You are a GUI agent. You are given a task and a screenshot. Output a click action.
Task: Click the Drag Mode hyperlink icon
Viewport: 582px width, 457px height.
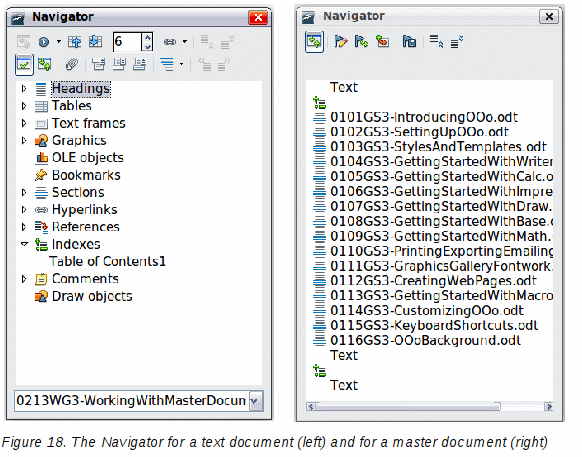[170, 42]
